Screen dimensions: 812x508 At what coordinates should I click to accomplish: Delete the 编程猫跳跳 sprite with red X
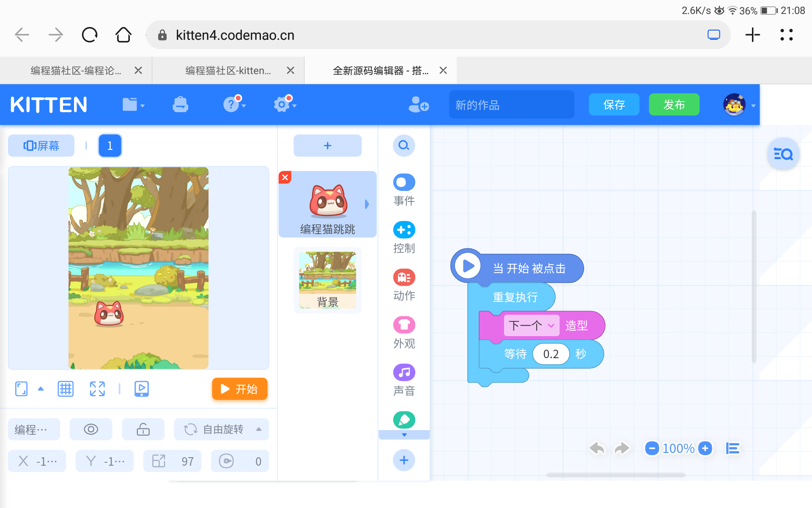click(285, 177)
